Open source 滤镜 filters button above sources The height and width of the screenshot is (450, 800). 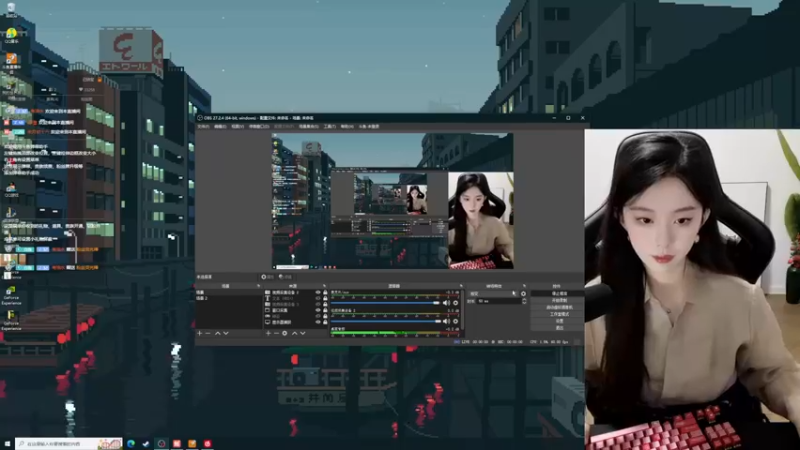[x=285, y=277]
